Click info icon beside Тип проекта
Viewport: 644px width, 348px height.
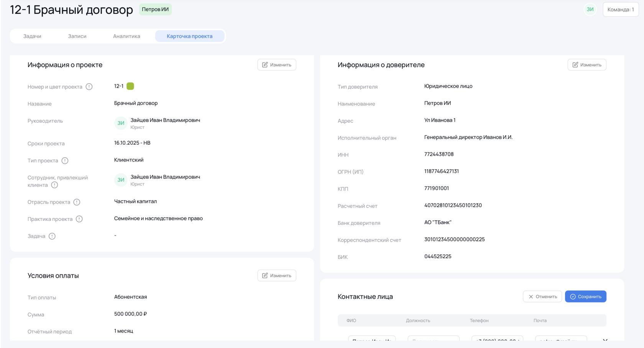65,161
